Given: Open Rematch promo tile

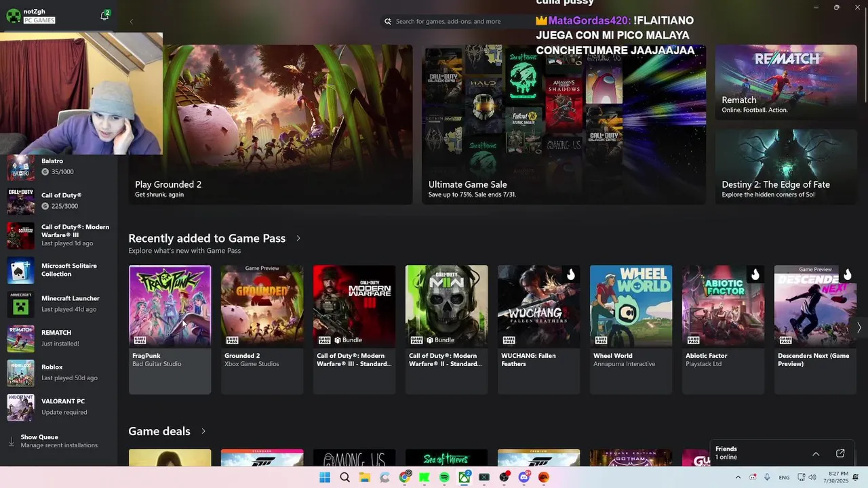Looking at the screenshot, I should click(786, 83).
